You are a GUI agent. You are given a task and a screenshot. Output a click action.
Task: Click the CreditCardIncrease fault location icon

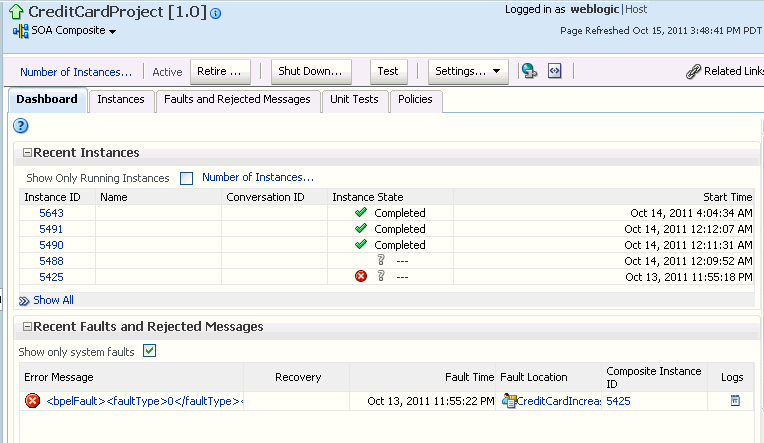(509, 401)
